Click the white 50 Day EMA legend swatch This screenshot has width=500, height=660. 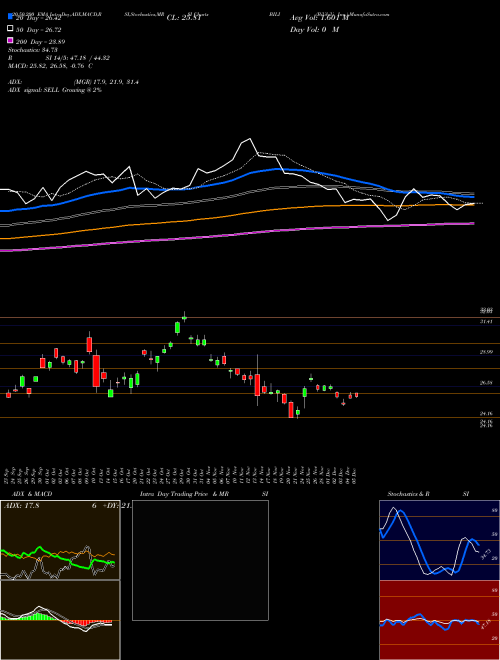coord(10,29)
